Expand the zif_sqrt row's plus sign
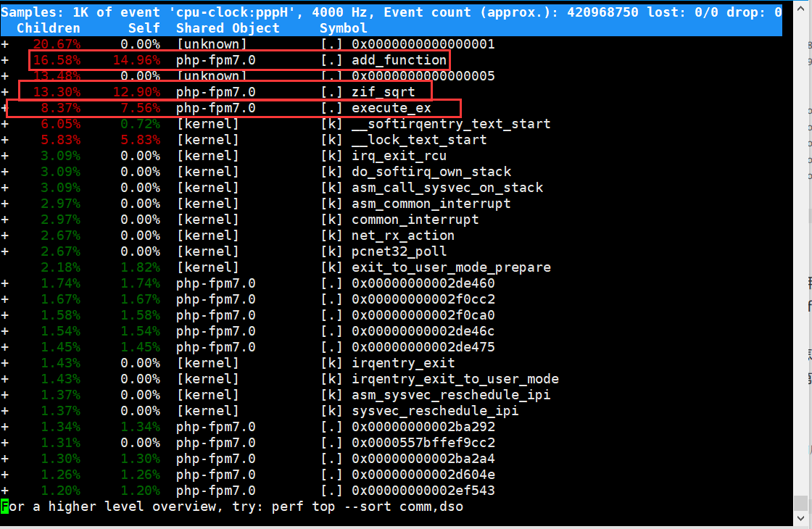 point(4,92)
